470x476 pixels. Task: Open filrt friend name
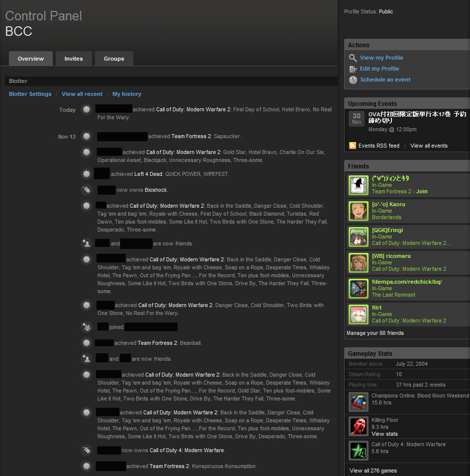[376, 308]
